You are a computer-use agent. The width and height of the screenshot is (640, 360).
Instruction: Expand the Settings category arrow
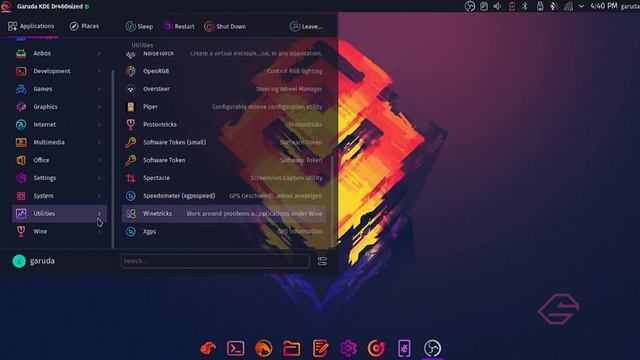pyautogui.click(x=99, y=178)
